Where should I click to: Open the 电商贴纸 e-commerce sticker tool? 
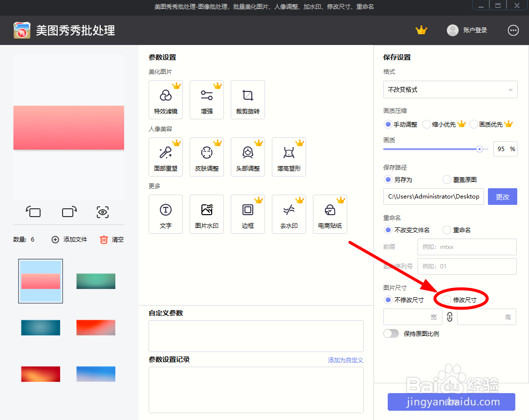(330, 214)
